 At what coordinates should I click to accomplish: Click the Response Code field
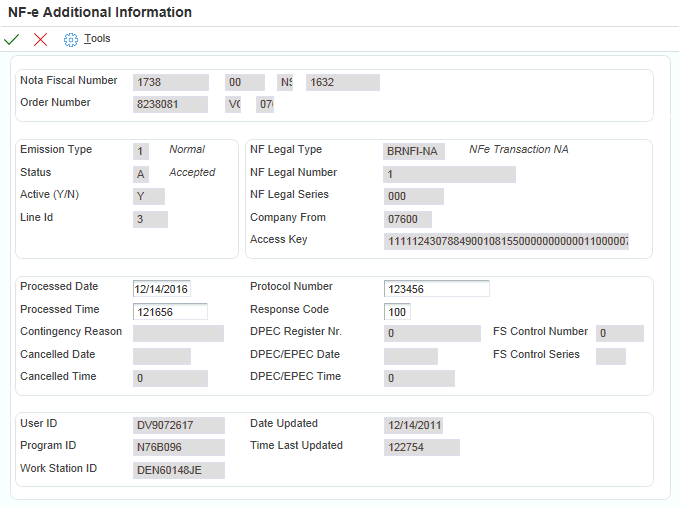[x=397, y=311]
